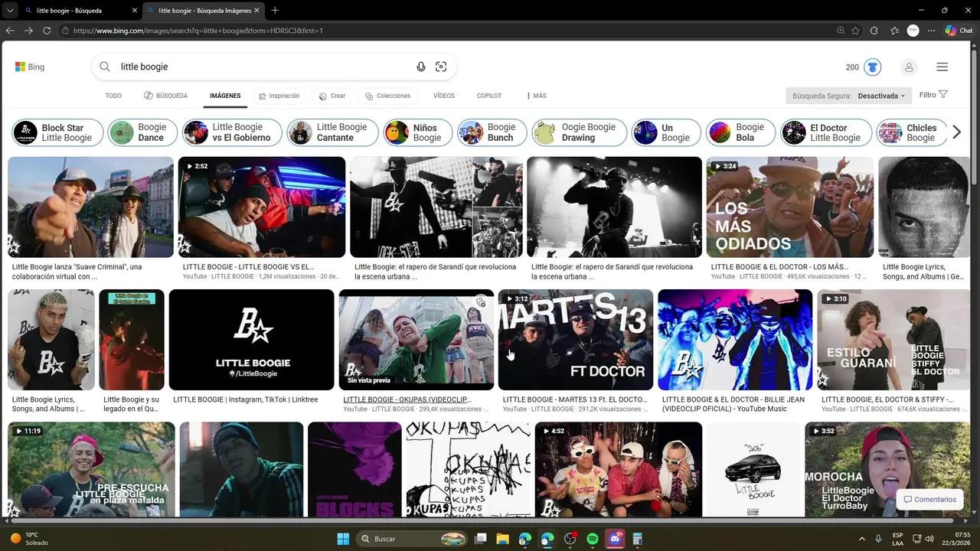Image resolution: width=980 pixels, height=551 pixels.
Task: Click the browser back arrow
Action: 10,31
